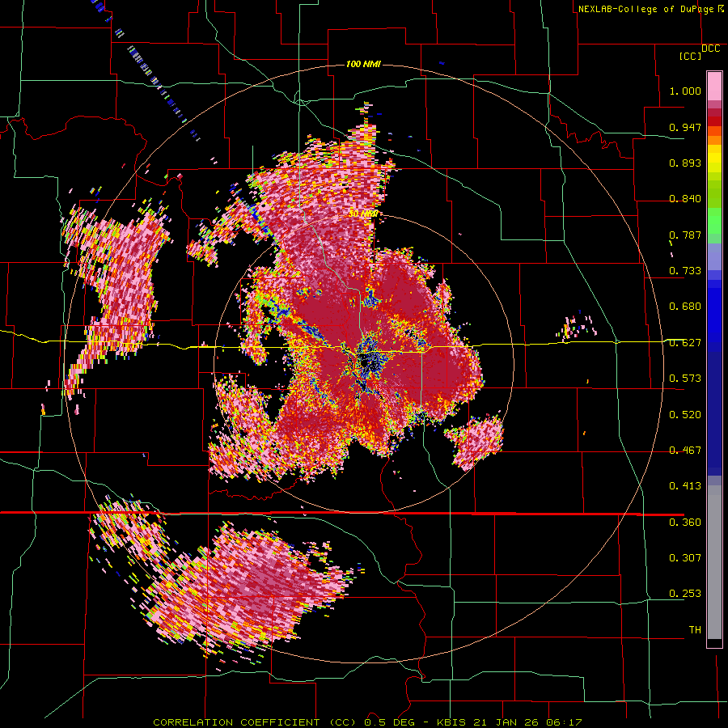
Task: Click the 0.680 scale value
Action: (685, 307)
